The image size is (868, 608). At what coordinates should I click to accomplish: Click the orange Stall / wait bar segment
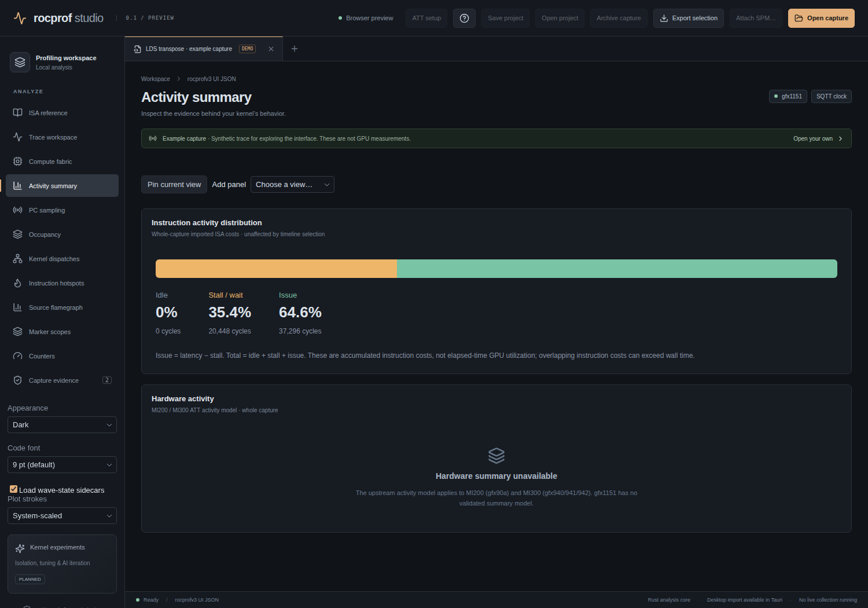click(276, 269)
